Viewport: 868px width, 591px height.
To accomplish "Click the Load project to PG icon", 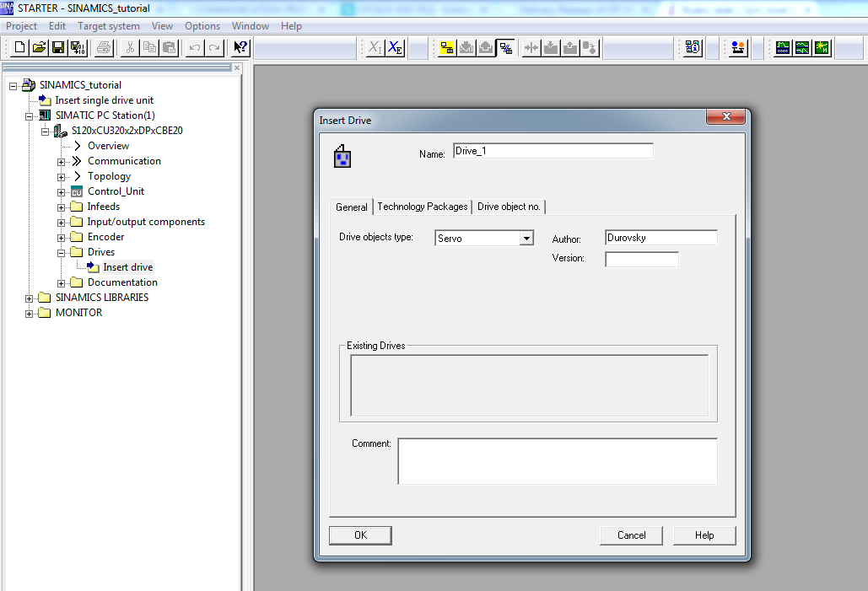I will [486, 47].
